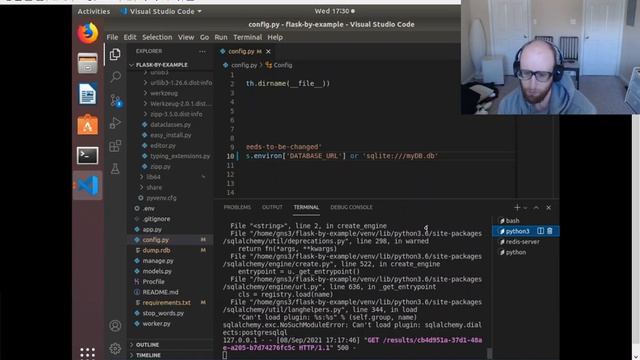Select the python3 terminal
The height and width of the screenshot is (360, 640).
[x=517, y=231]
